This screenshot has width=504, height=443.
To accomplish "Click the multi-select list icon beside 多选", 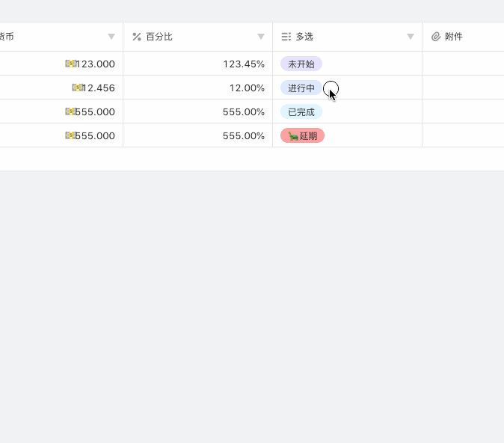I will tap(286, 37).
